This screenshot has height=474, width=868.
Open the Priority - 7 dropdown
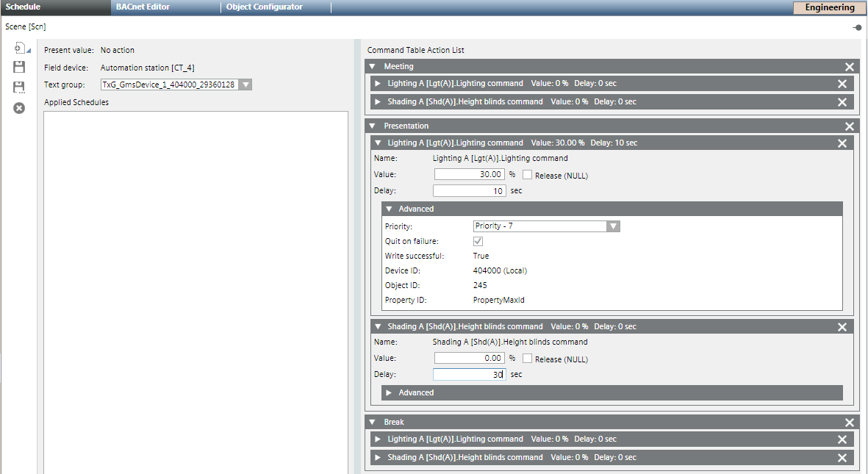point(613,226)
